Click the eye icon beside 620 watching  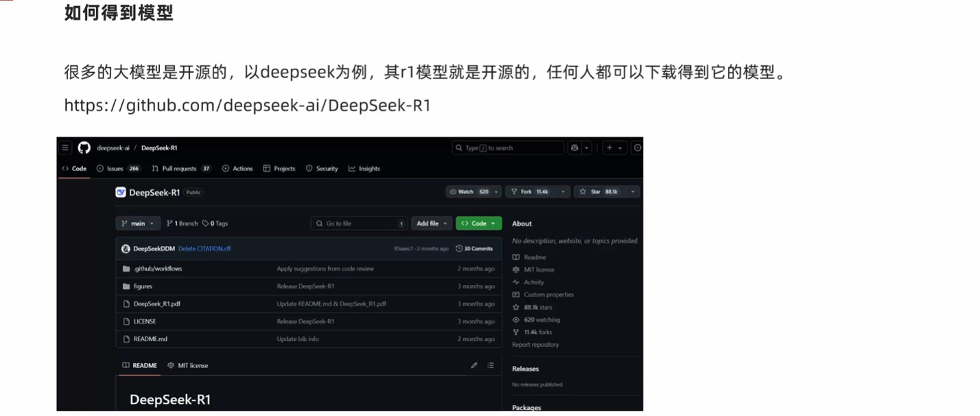pyautogui.click(x=516, y=319)
